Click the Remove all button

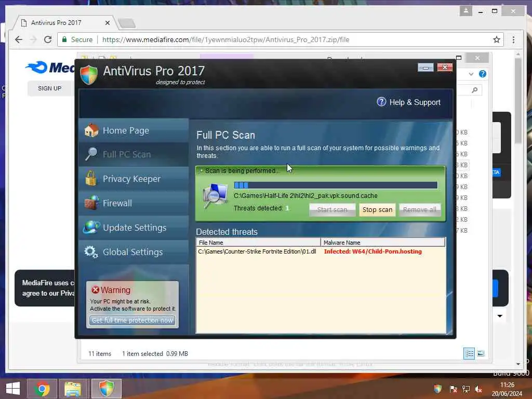tap(420, 210)
